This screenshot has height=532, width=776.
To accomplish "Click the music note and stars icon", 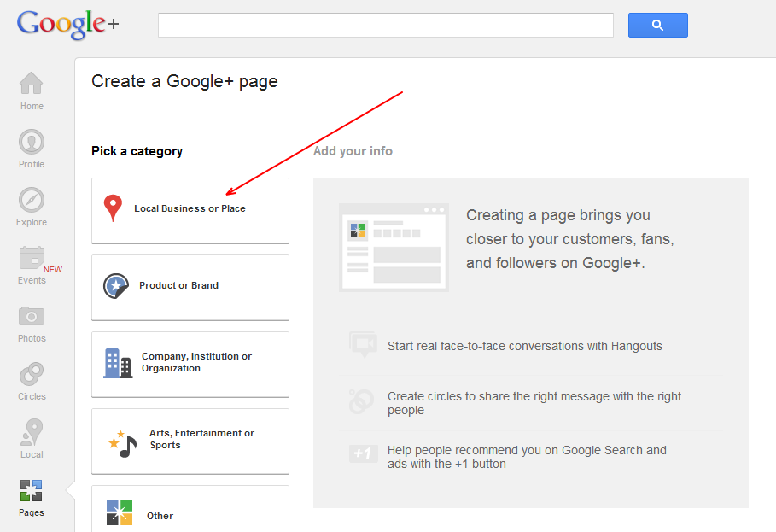I will pos(122,442).
